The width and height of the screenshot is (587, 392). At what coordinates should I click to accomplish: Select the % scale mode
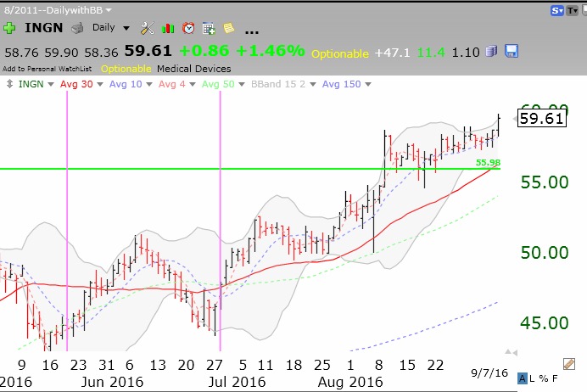pos(544,378)
